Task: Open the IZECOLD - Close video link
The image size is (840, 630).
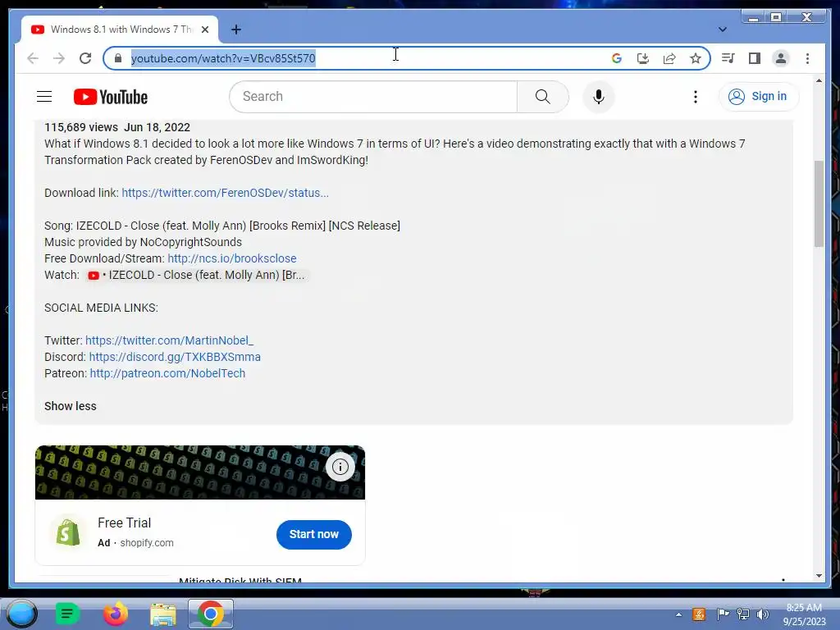Action: tap(197, 275)
